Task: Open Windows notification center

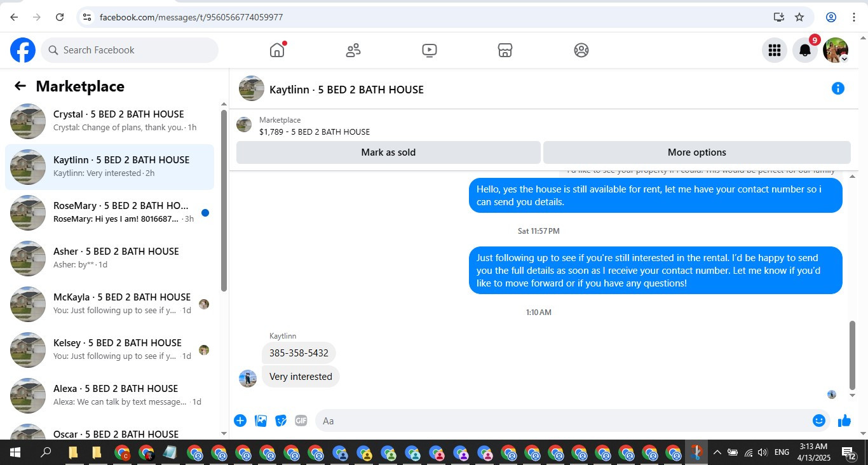Action: coord(848,452)
